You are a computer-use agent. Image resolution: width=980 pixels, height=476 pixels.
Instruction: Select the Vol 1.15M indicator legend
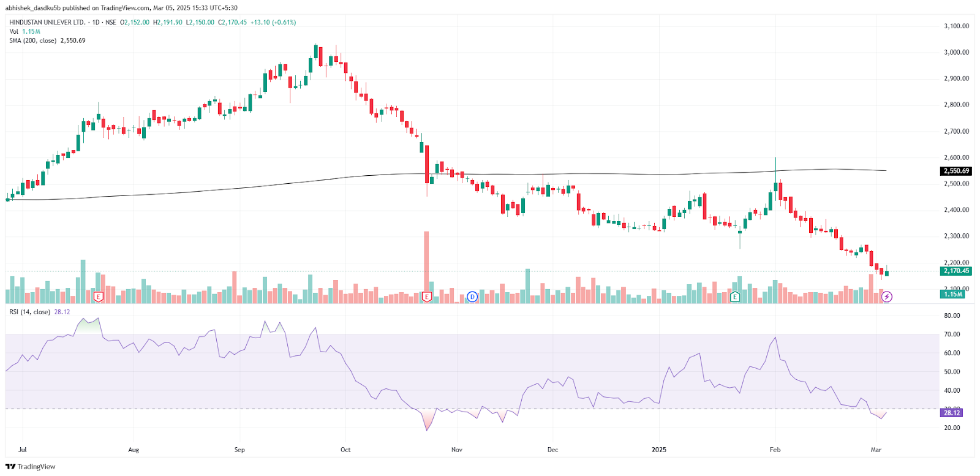(x=24, y=31)
